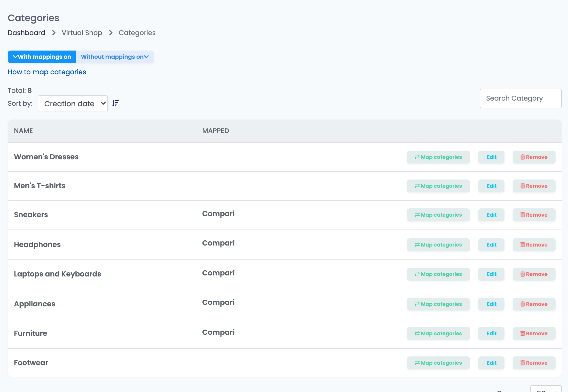Click the Sneakers category name
Viewport: 568px width, 392px height.
click(31, 215)
